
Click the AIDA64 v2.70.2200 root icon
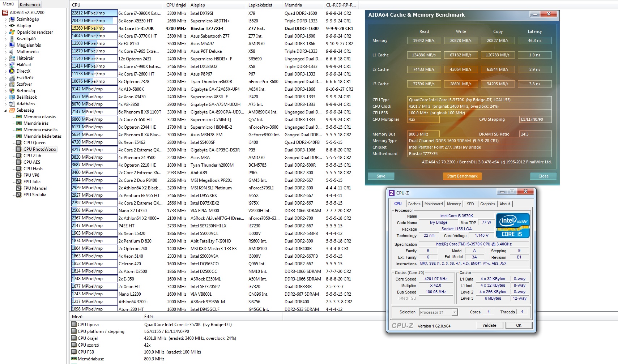(x=5, y=13)
